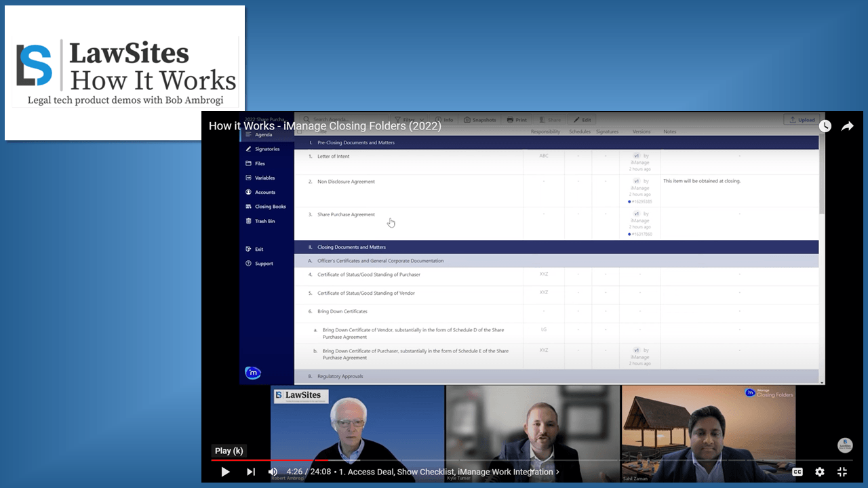Viewport: 868px width, 488px height.
Task: Select the Letter of Intent row
Action: coord(556,162)
